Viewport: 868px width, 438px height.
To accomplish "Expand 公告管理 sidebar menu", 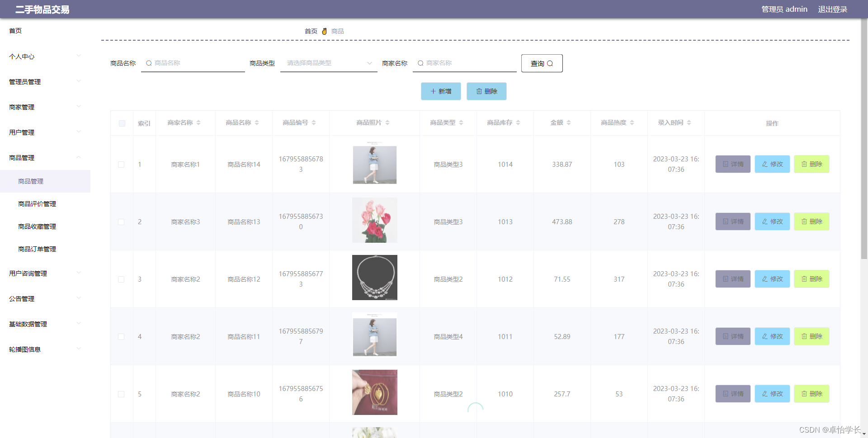I will tap(45, 299).
